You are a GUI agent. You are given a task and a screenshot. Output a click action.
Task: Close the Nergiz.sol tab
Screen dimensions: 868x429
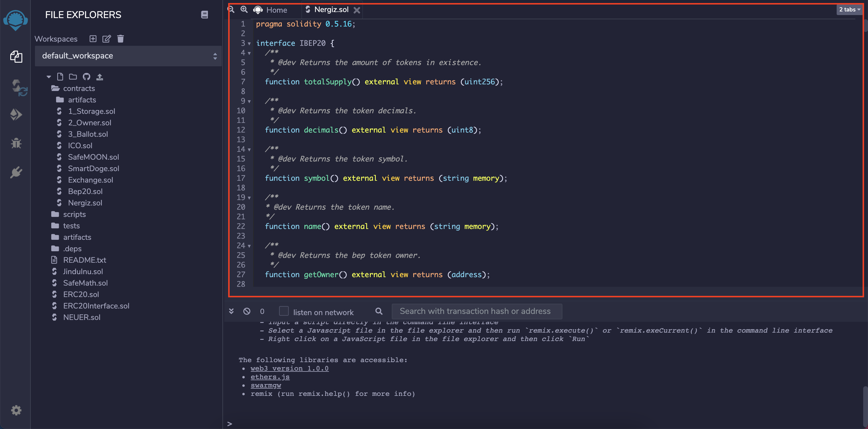[x=357, y=10]
